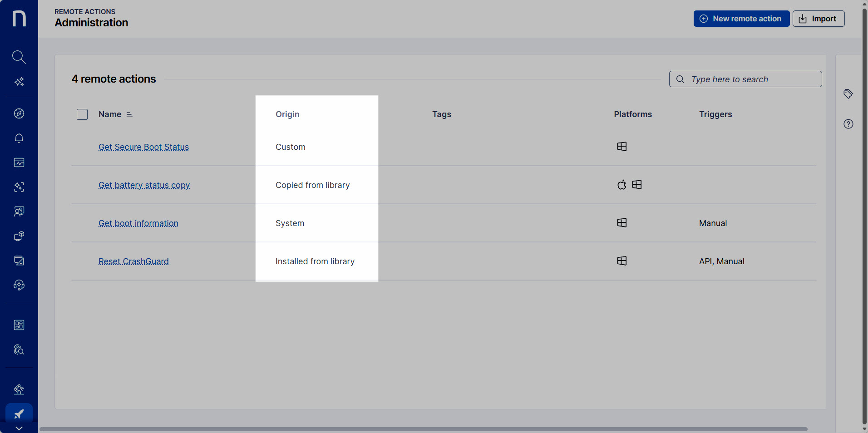This screenshot has height=433, width=868.
Task: Open the Get Secure Boot Status link
Action: point(143,147)
